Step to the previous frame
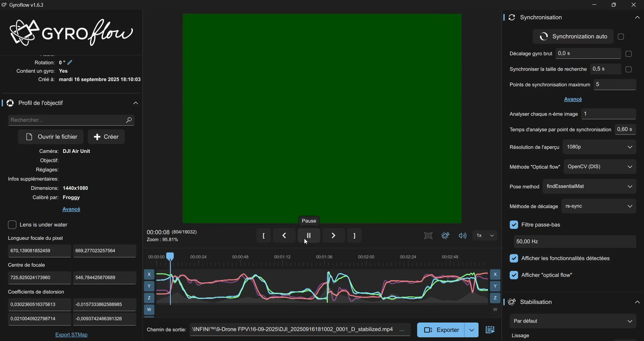 (284, 236)
